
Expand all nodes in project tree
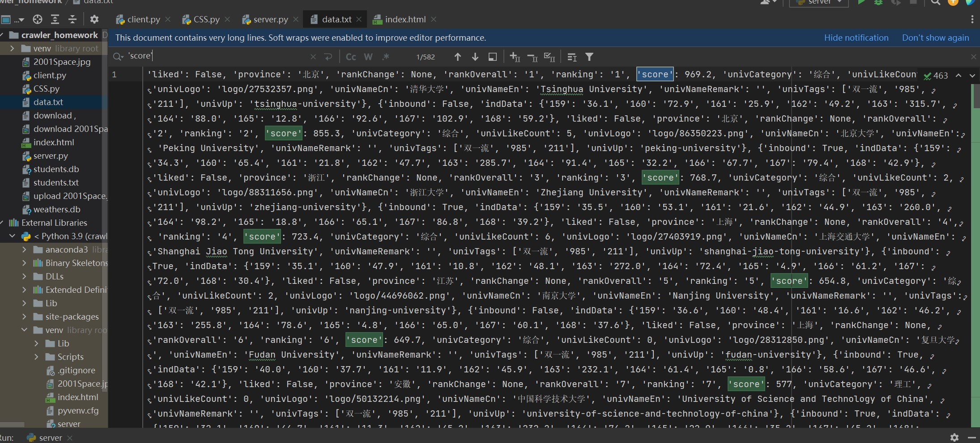click(55, 19)
